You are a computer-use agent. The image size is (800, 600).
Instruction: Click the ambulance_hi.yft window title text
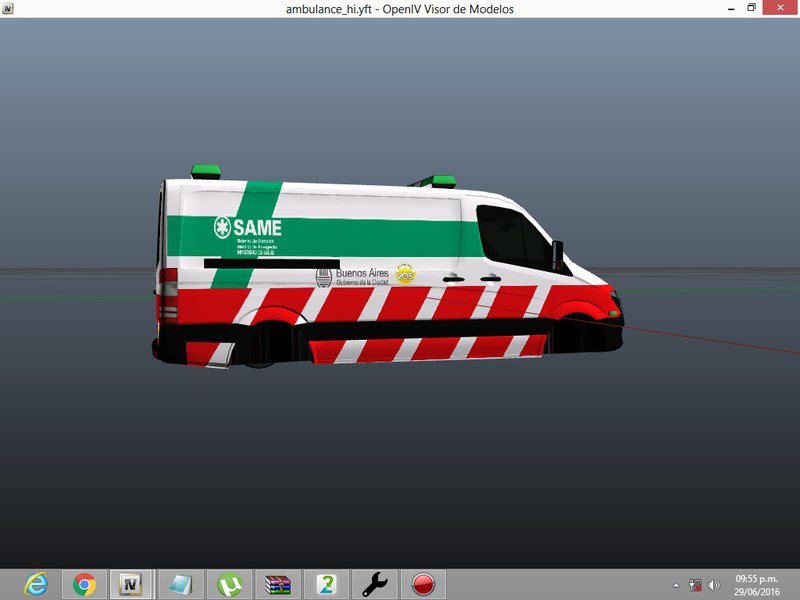tap(399, 9)
